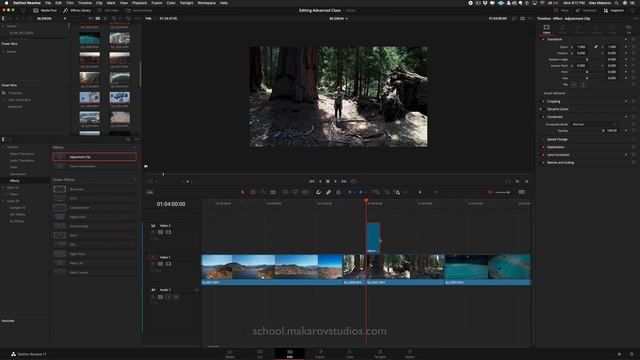Image resolution: width=640 pixels, height=360 pixels.
Task: Click the Play button under the viewer
Action: coord(336,181)
